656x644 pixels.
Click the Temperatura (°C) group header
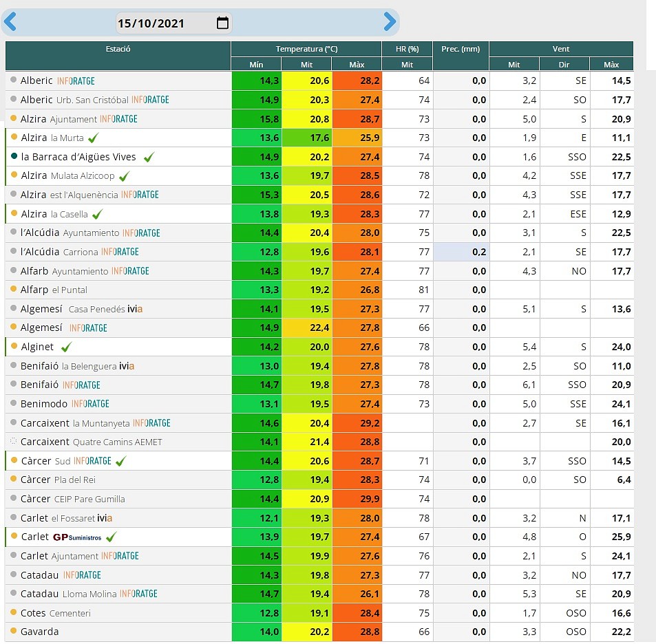[x=306, y=49]
